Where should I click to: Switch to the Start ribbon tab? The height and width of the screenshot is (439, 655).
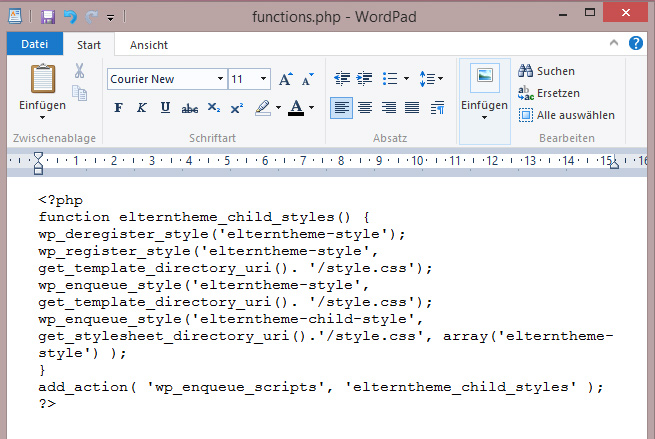click(x=89, y=45)
